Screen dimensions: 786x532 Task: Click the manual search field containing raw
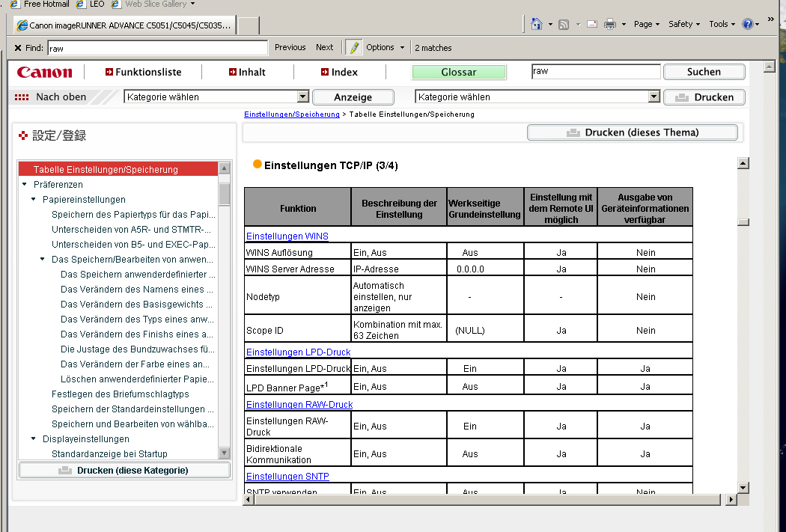click(596, 71)
